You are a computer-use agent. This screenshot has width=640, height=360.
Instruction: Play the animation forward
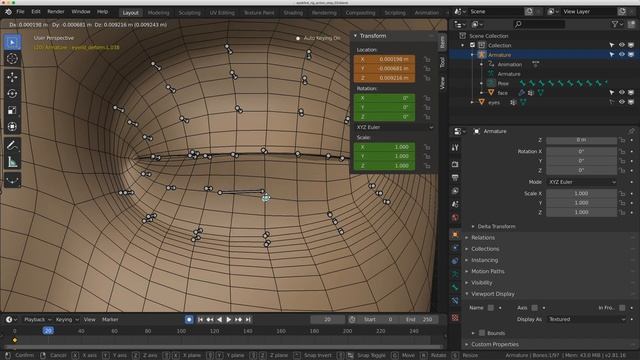pos(229,320)
